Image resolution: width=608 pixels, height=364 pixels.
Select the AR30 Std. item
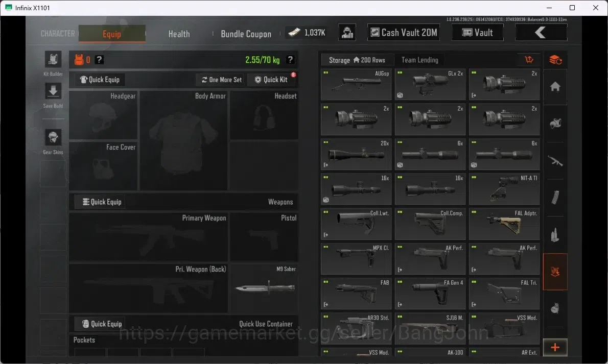[356, 329]
